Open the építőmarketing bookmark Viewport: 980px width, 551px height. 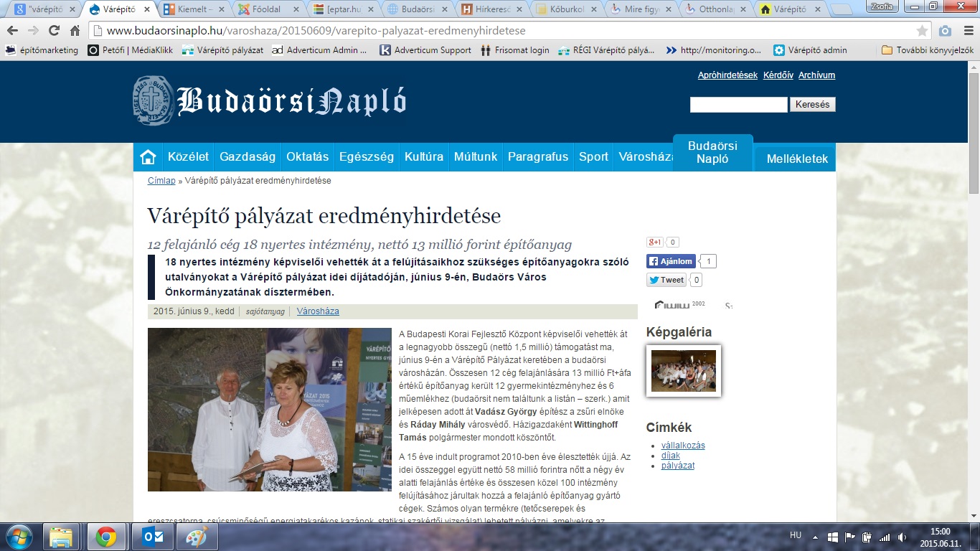41,50
